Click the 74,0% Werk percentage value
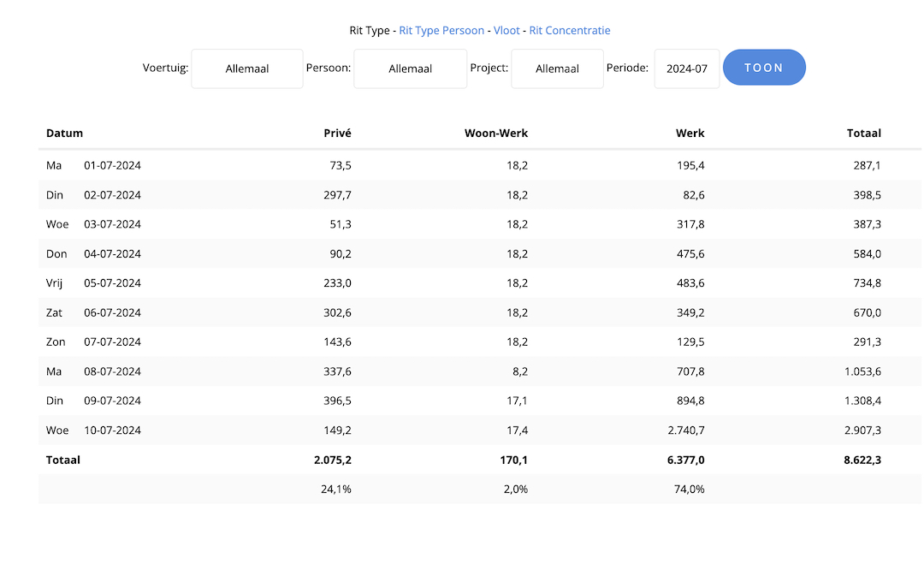 (690, 489)
